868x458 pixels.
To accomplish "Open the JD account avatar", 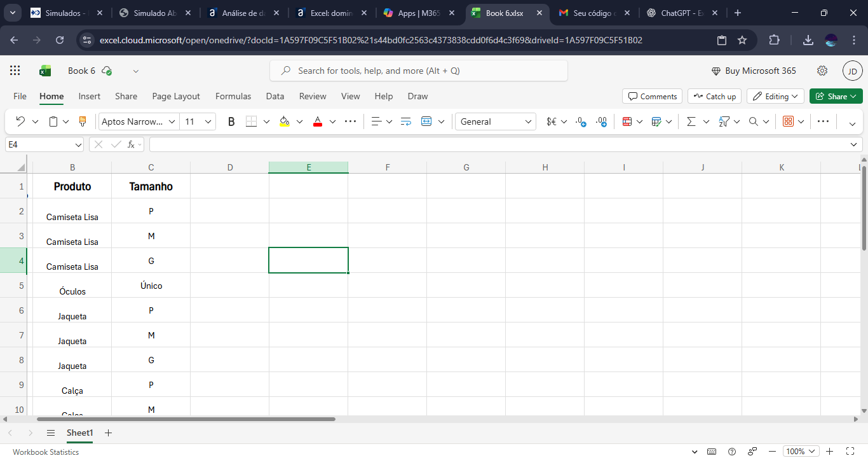I will [x=852, y=71].
